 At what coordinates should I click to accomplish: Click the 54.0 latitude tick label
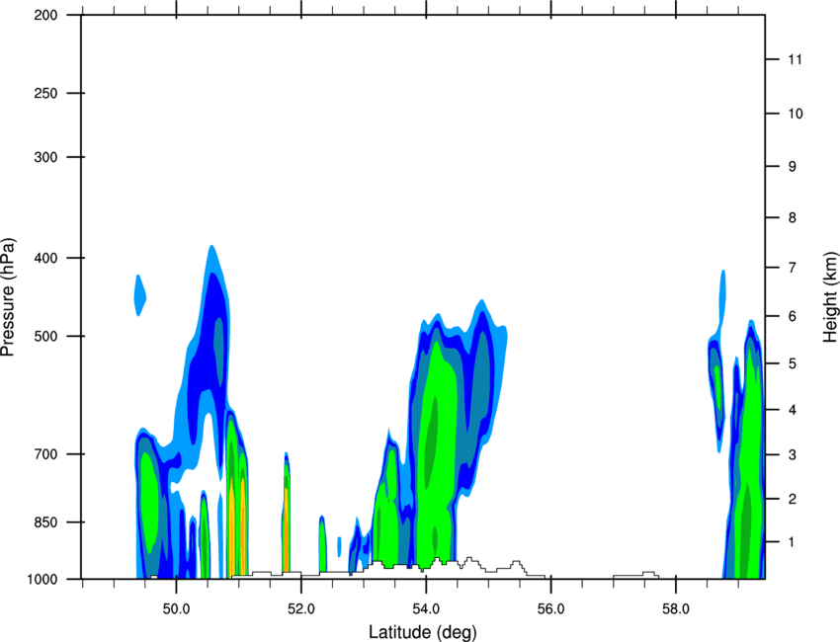(426, 609)
